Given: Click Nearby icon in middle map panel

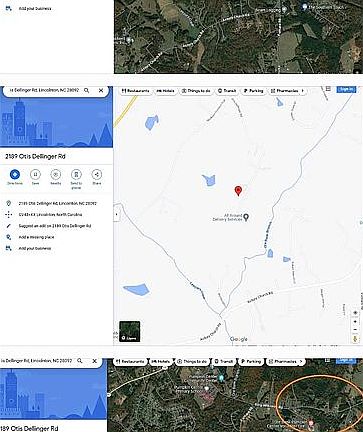Looking at the screenshot, I should point(56,174).
